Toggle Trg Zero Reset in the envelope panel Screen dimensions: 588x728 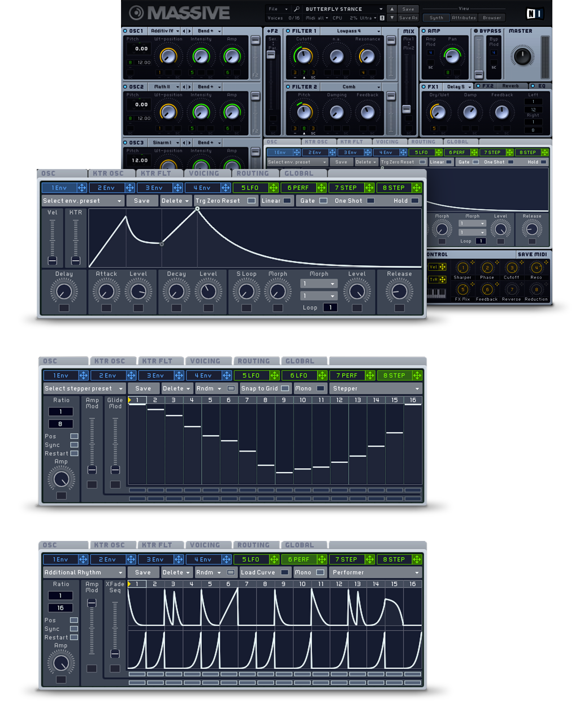[x=251, y=201]
